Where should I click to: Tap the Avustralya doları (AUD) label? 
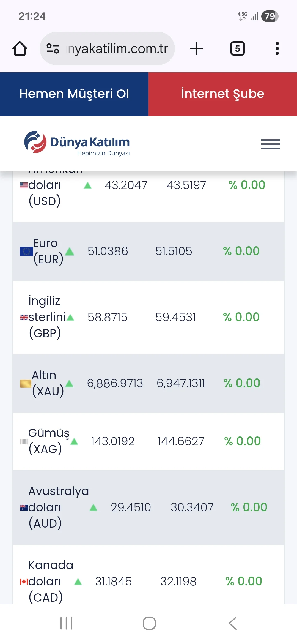pos(58,507)
